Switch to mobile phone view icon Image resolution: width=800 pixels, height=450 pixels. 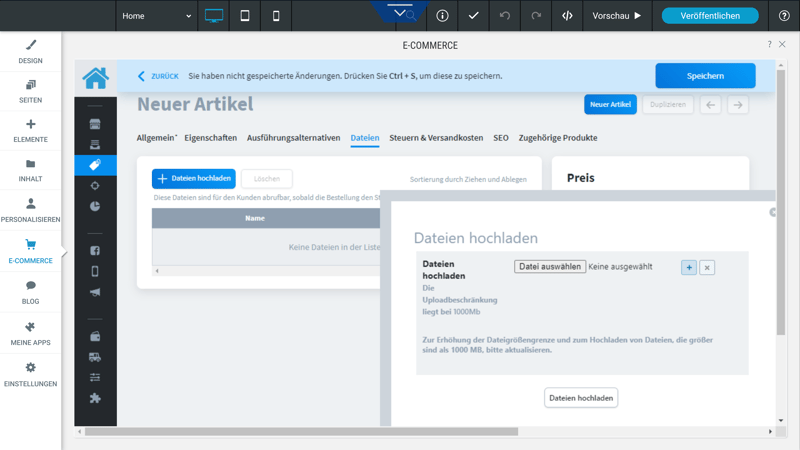tap(276, 16)
